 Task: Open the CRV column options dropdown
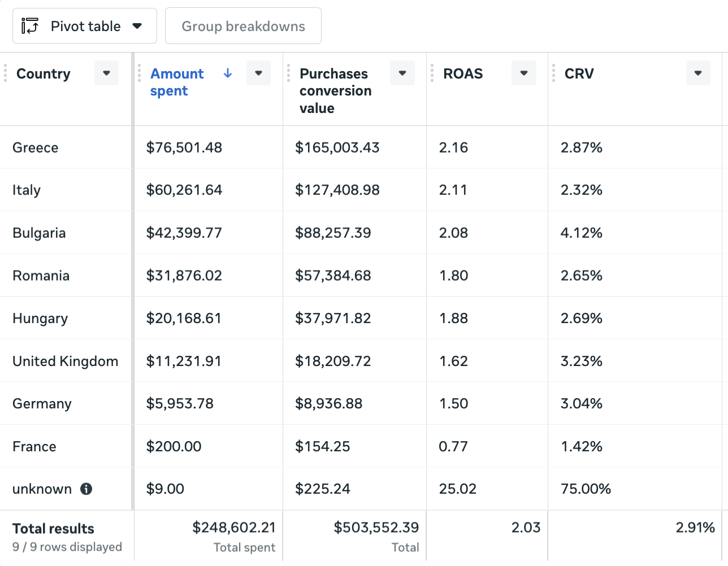pos(698,73)
